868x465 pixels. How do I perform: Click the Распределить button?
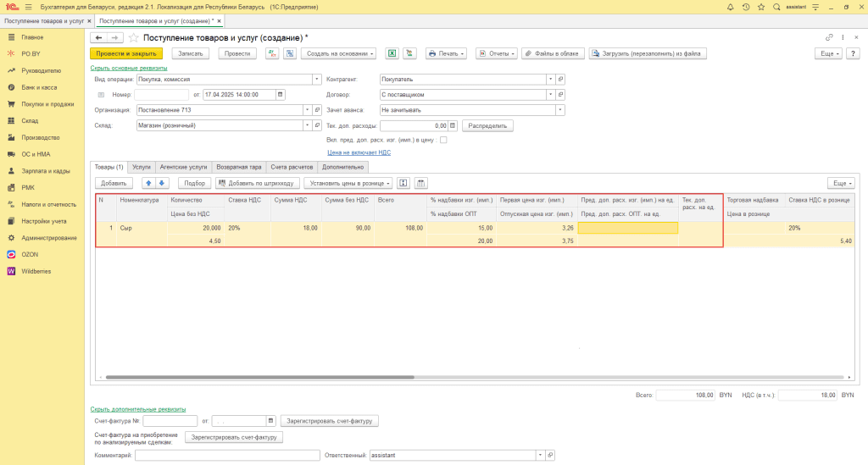(x=487, y=125)
